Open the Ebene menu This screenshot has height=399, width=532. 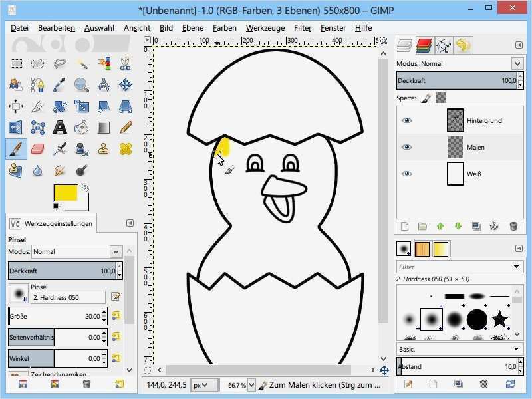[193, 28]
